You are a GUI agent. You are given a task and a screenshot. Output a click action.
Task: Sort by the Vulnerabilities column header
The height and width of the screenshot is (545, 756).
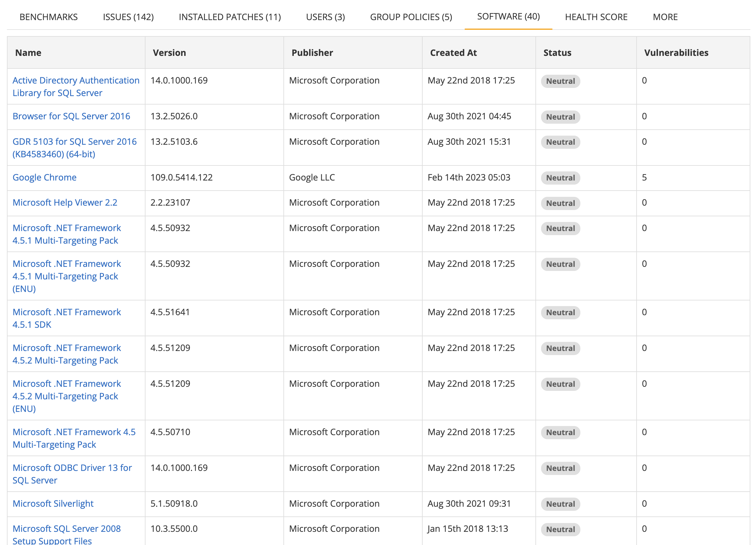pyautogui.click(x=676, y=53)
